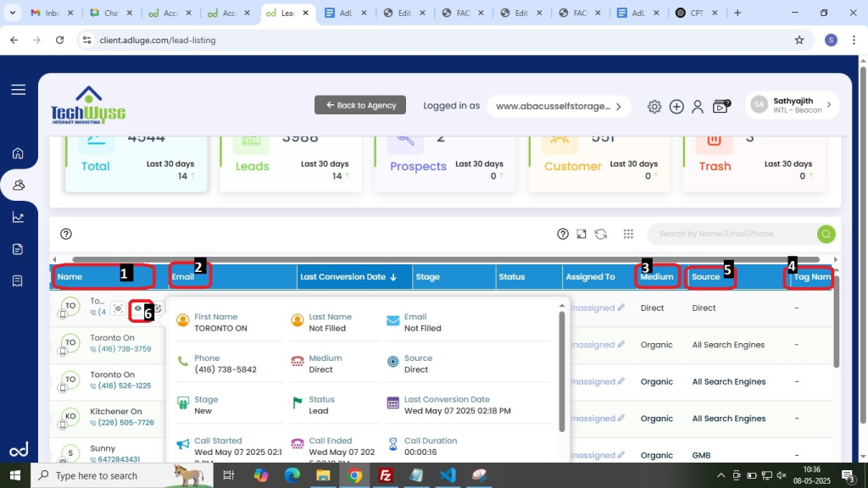Open the settings gear in the header
This screenshot has height=488, width=868.
(654, 107)
